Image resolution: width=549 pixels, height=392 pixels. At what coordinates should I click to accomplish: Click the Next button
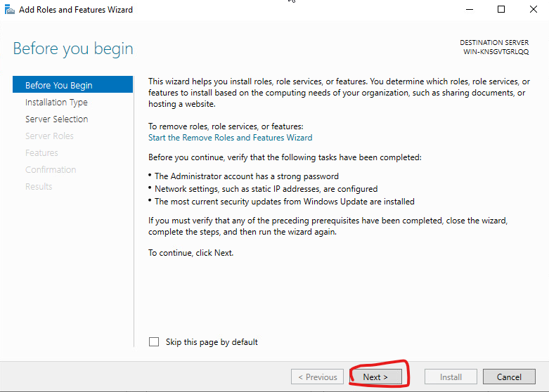click(375, 377)
